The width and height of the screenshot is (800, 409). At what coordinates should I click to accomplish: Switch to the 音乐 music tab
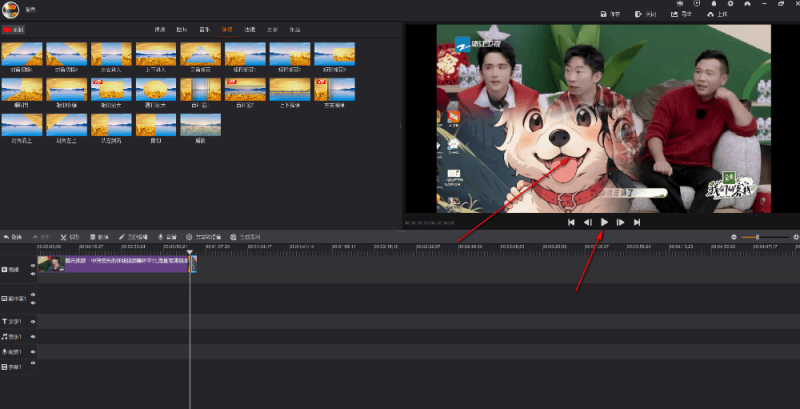204,31
